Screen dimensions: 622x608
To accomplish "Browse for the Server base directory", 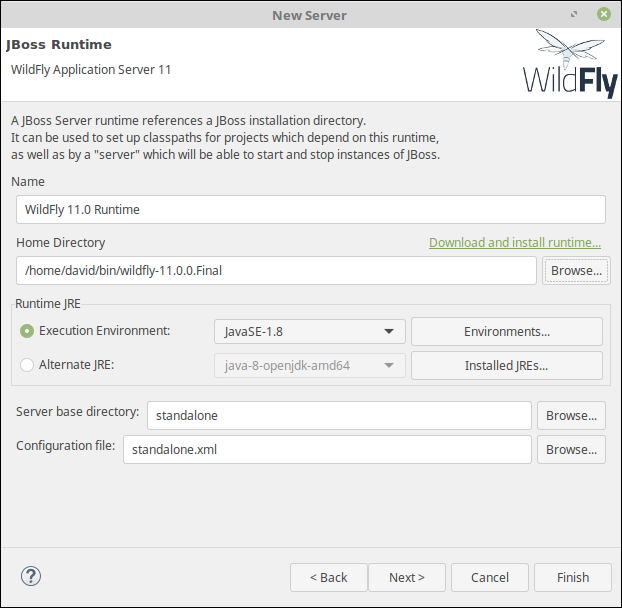I will click(571, 415).
